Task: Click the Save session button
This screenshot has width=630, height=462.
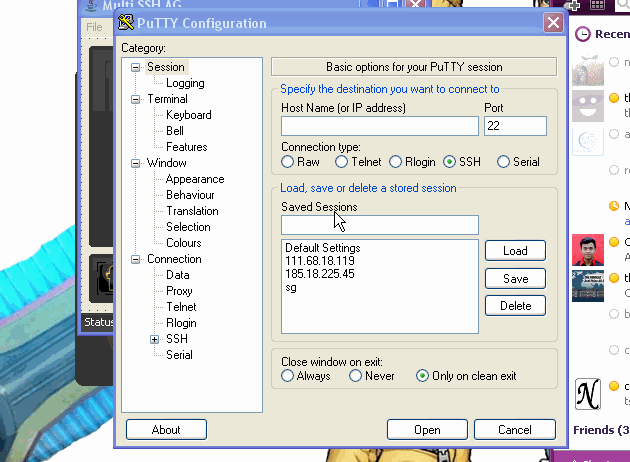Action: coord(515,279)
